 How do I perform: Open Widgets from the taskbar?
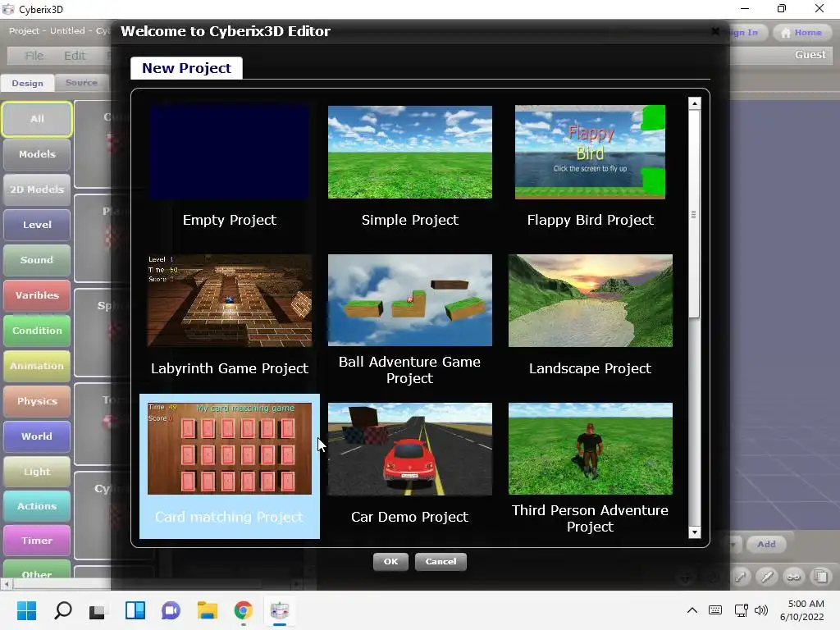coord(135,610)
